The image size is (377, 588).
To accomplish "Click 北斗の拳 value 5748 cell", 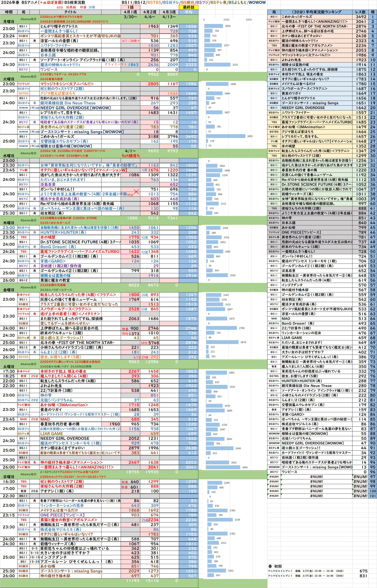I will (153, 343).
